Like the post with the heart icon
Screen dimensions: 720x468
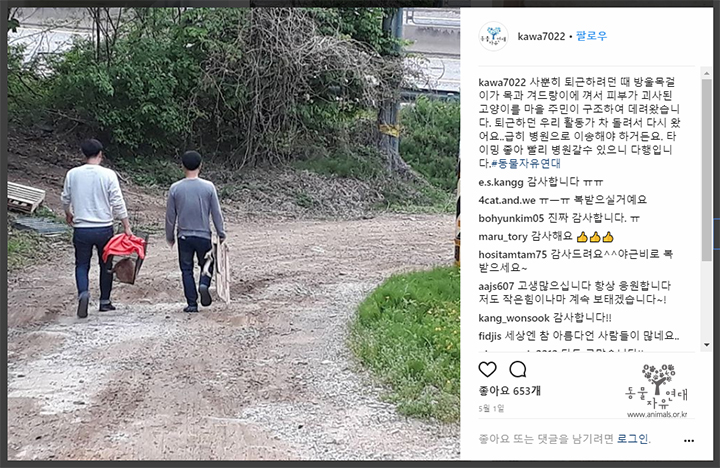pos(487,369)
